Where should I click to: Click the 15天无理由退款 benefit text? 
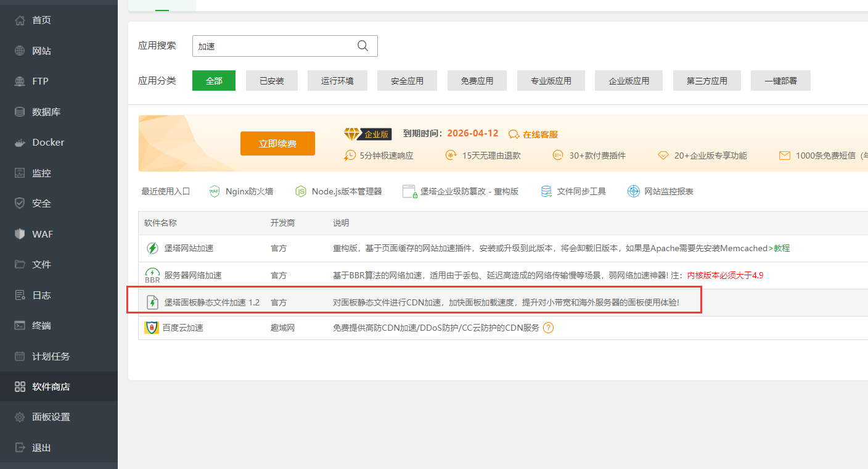[x=491, y=156]
